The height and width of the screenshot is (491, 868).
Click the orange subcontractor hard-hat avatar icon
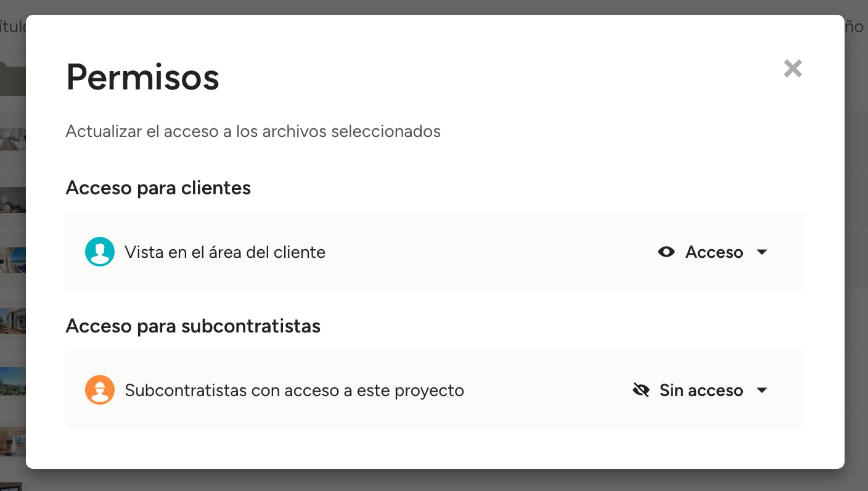click(x=100, y=390)
